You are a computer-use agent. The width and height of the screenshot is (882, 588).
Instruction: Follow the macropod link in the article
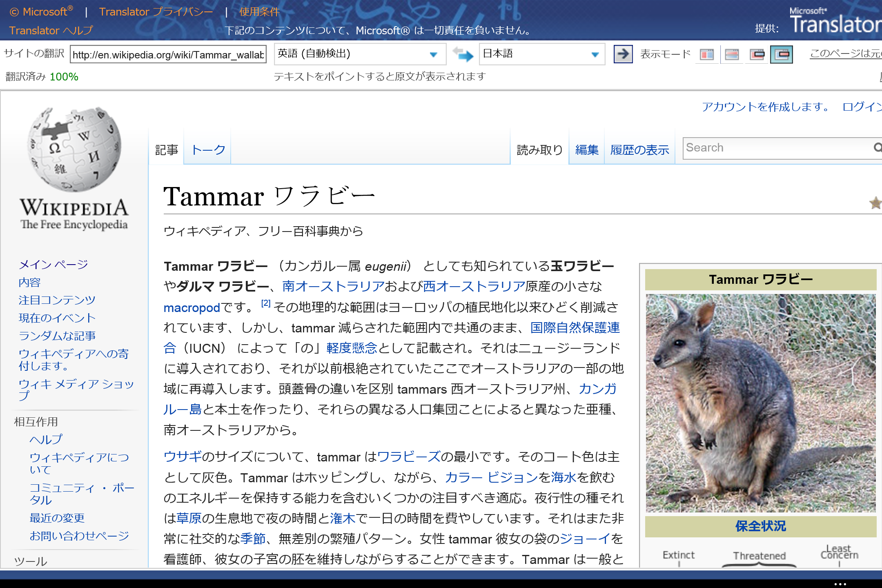pyautogui.click(x=192, y=307)
